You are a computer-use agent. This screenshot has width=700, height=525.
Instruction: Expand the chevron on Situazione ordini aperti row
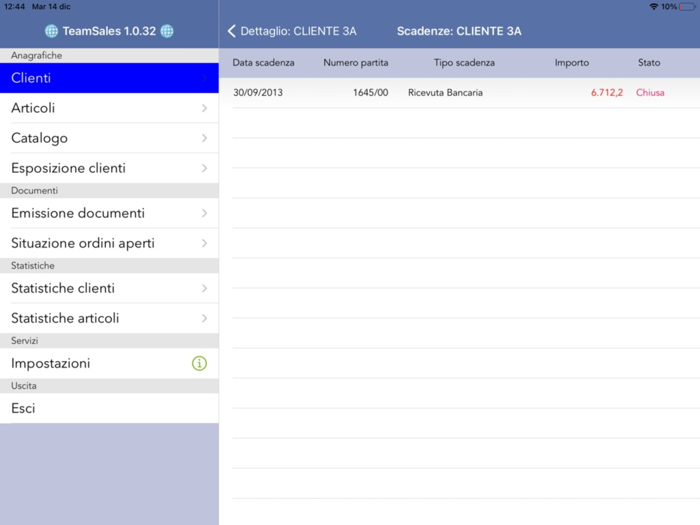(204, 243)
